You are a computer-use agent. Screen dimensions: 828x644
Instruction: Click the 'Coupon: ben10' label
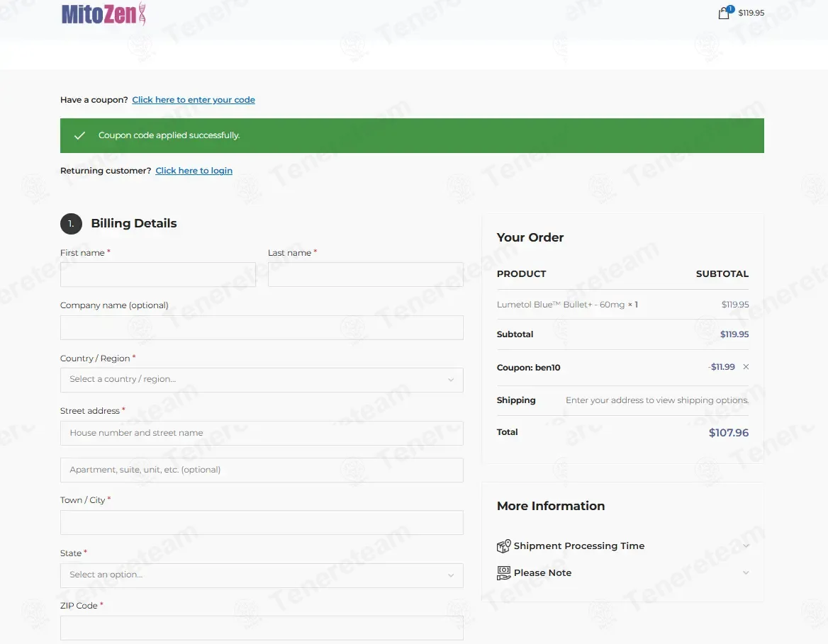point(529,368)
